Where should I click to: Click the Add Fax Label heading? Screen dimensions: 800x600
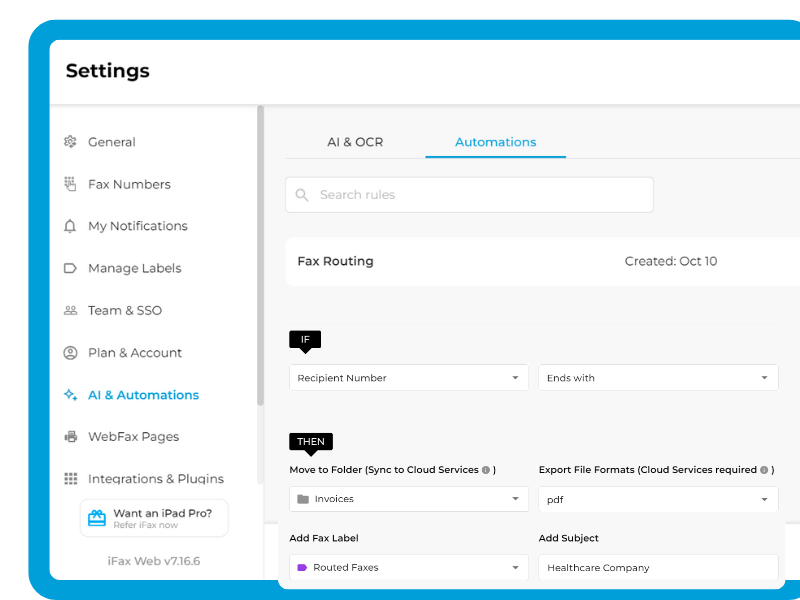[323, 538]
